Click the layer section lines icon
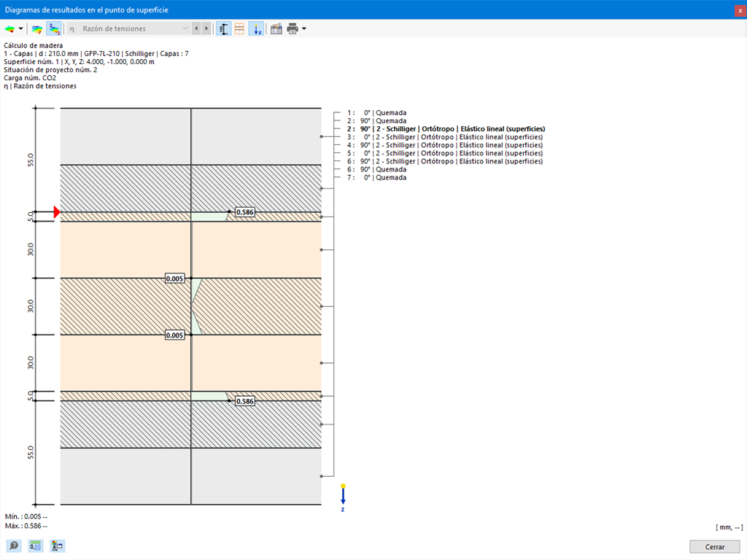The height and width of the screenshot is (560, 747). [x=239, y=29]
